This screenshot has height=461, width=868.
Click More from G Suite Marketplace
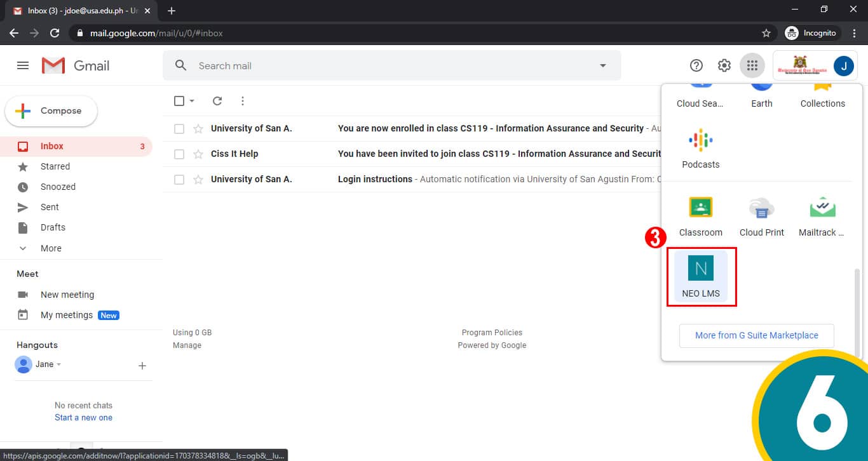point(756,335)
